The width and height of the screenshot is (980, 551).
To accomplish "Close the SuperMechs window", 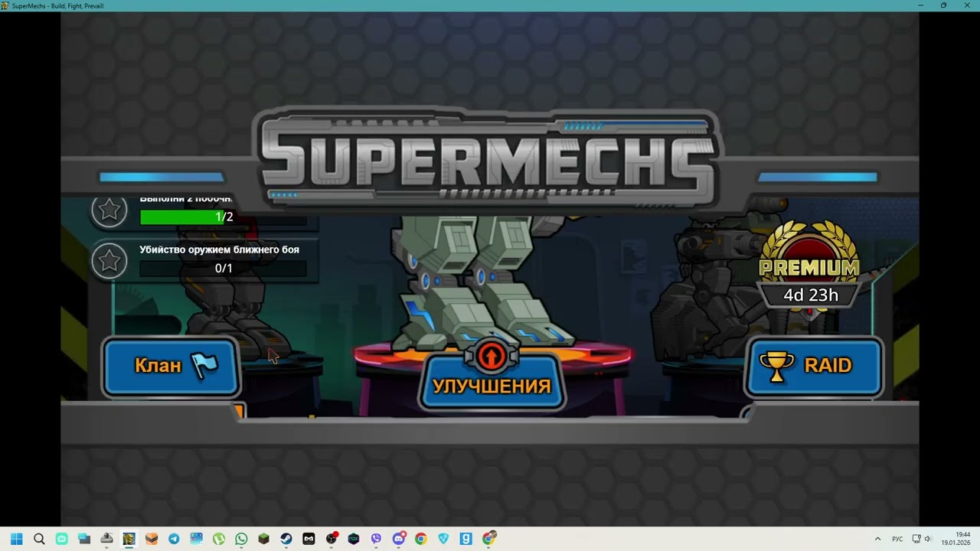I will [966, 5].
